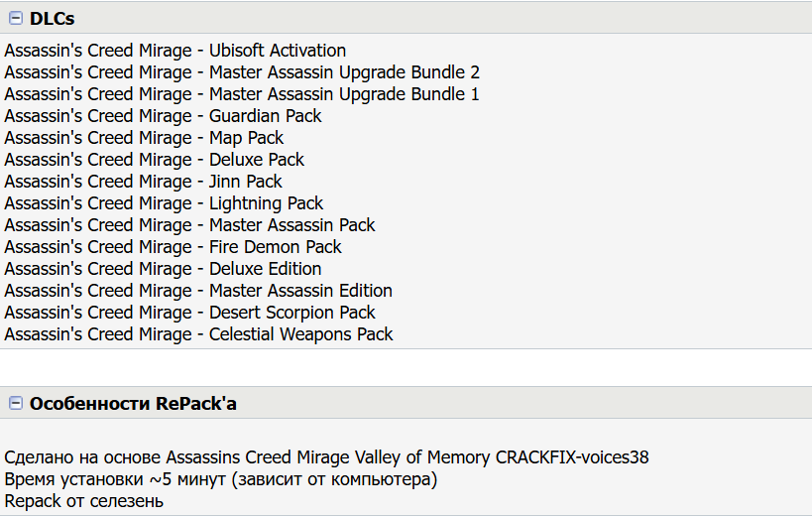
Task: Click the DLCs section header
Action: [x=52, y=18]
